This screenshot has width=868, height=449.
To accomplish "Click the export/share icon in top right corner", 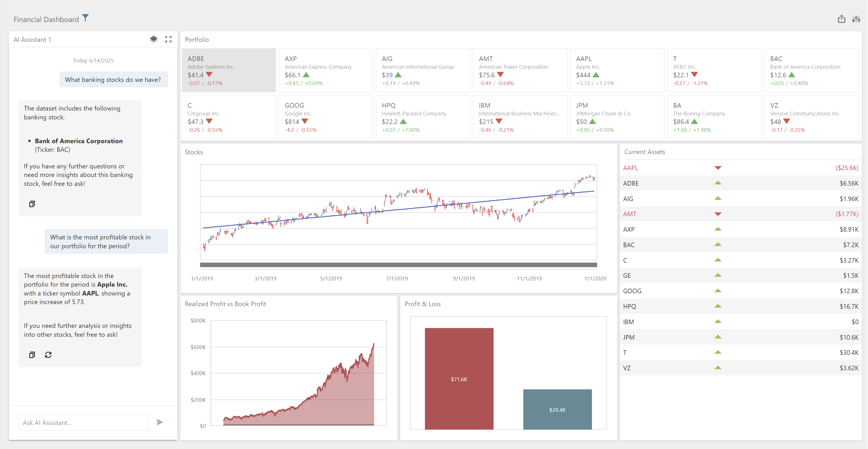I will click(x=841, y=19).
